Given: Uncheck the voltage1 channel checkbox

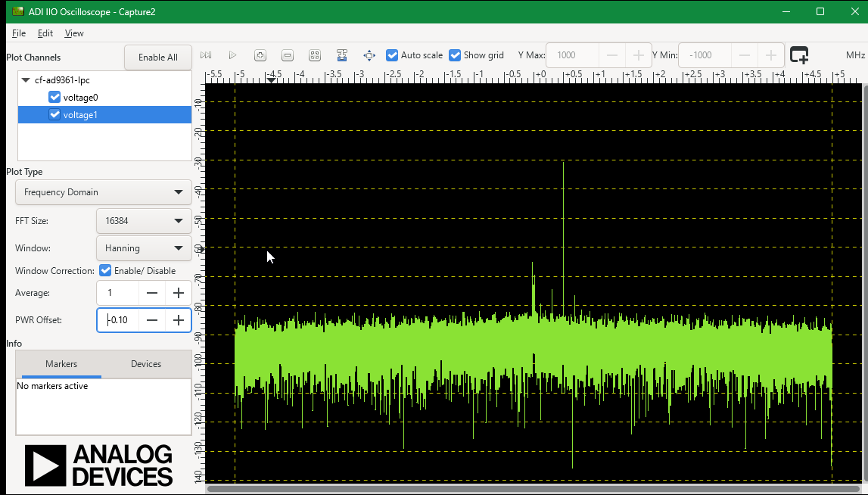Looking at the screenshot, I should (x=54, y=114).
